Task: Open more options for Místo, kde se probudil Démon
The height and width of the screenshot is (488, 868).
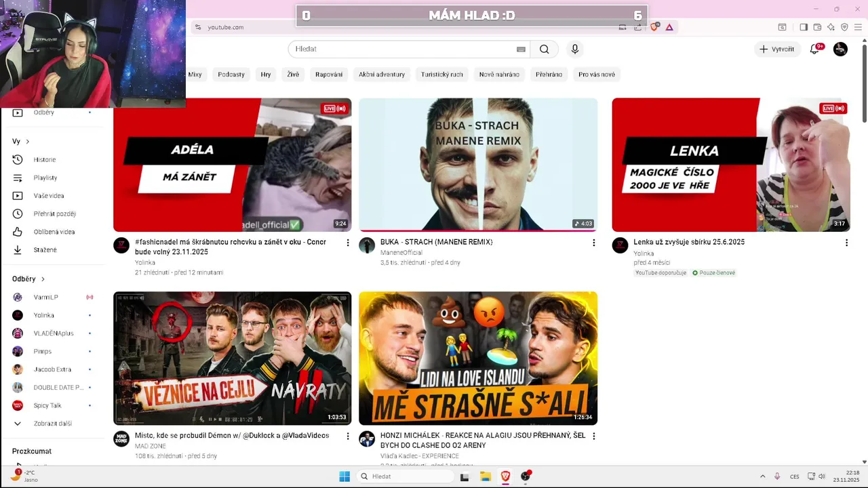Action: (x=348, y=436)
